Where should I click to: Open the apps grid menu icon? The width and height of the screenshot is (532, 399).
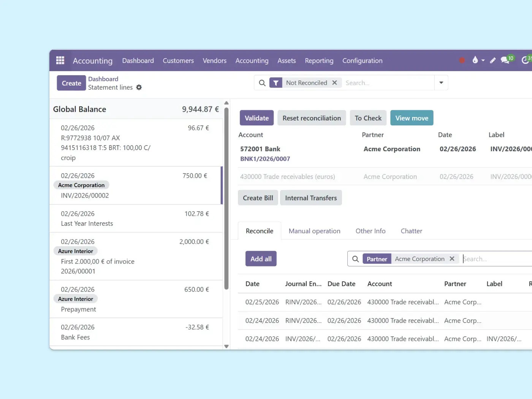coord(60,60)
